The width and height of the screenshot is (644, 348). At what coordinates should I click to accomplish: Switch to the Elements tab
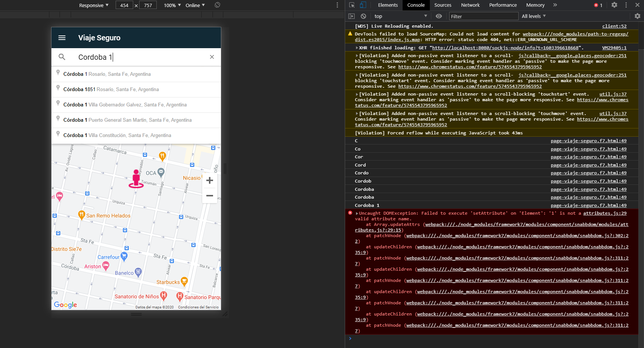click(x=388, y=5)
